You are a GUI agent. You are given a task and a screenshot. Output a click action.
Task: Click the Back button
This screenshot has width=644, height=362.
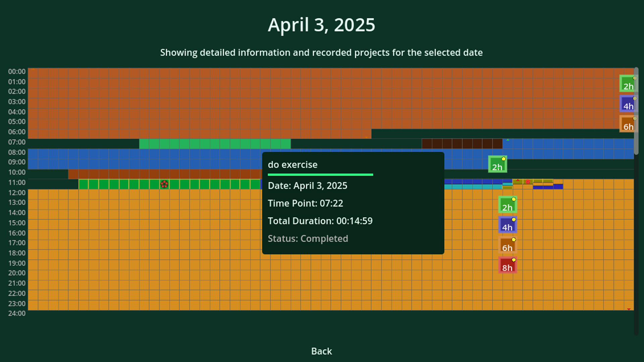pos(321,351)
